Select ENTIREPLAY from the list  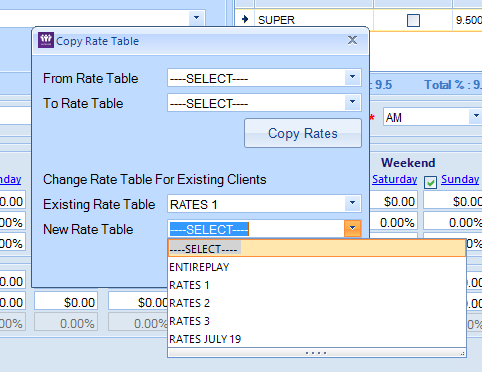pos(317,267)
